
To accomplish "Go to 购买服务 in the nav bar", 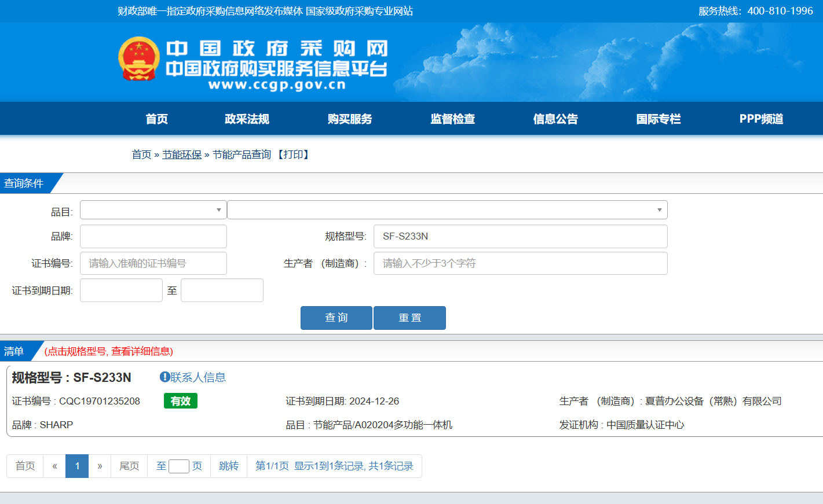I will (350, 119).
